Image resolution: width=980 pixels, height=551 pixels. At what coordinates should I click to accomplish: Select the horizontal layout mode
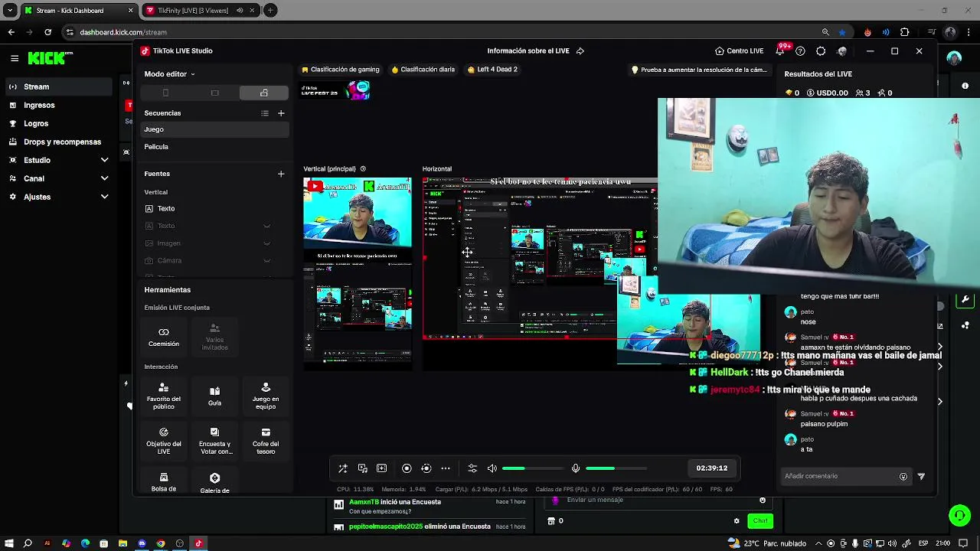(x=215, y=93)
